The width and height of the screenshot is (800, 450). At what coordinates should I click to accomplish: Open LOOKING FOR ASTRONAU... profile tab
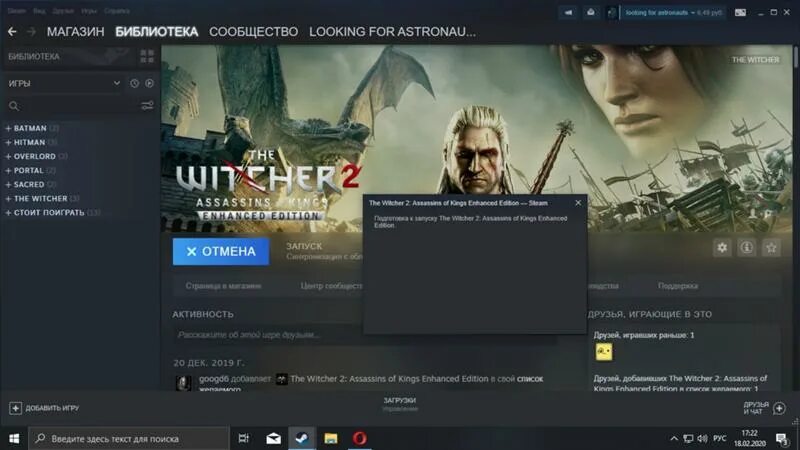(x=392, y=32)
